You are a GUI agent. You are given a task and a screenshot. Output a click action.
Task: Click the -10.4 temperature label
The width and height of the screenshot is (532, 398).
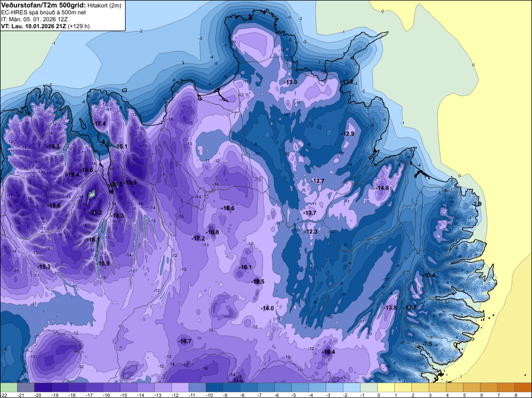pyautogui.click(x=428, y=275)
